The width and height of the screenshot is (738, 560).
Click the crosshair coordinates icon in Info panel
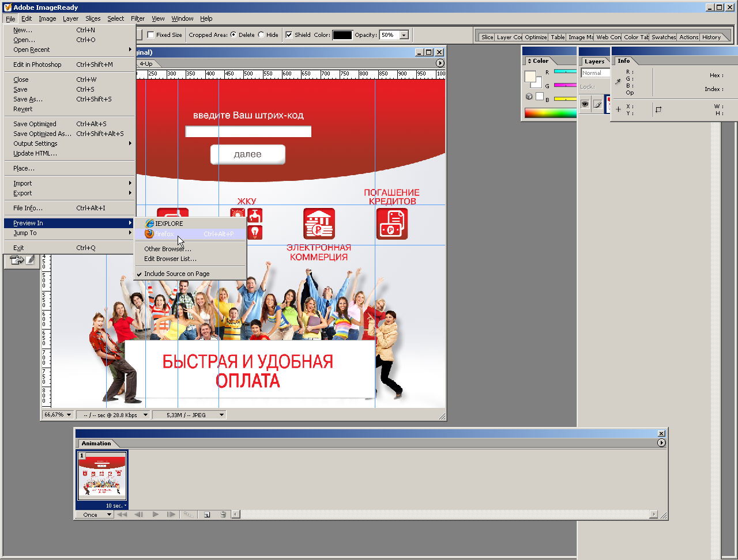618,109
